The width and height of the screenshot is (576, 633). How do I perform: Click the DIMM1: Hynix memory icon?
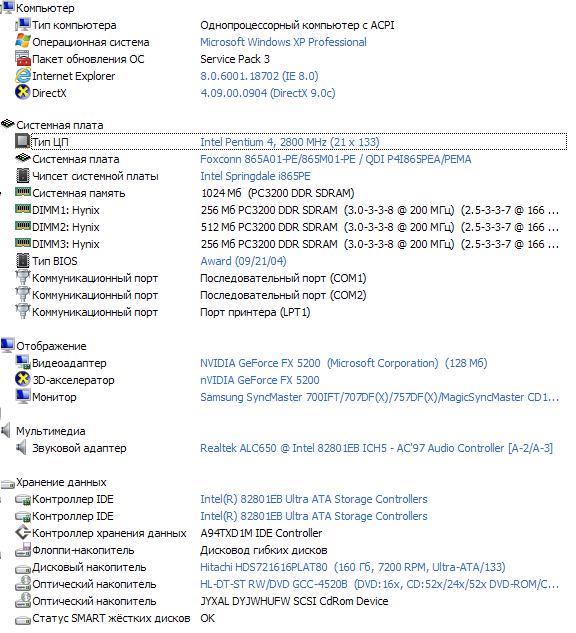(23, 209)
